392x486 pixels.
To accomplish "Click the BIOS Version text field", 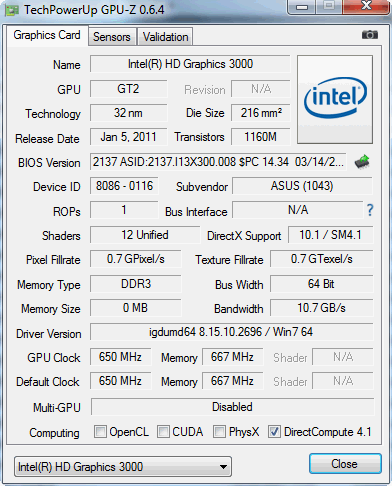I will click(218, 162).
